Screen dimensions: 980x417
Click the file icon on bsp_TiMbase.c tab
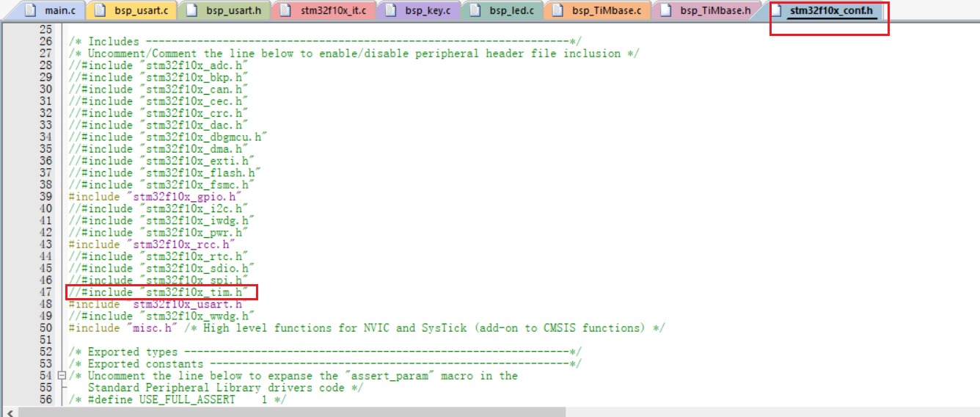[558, 11]
